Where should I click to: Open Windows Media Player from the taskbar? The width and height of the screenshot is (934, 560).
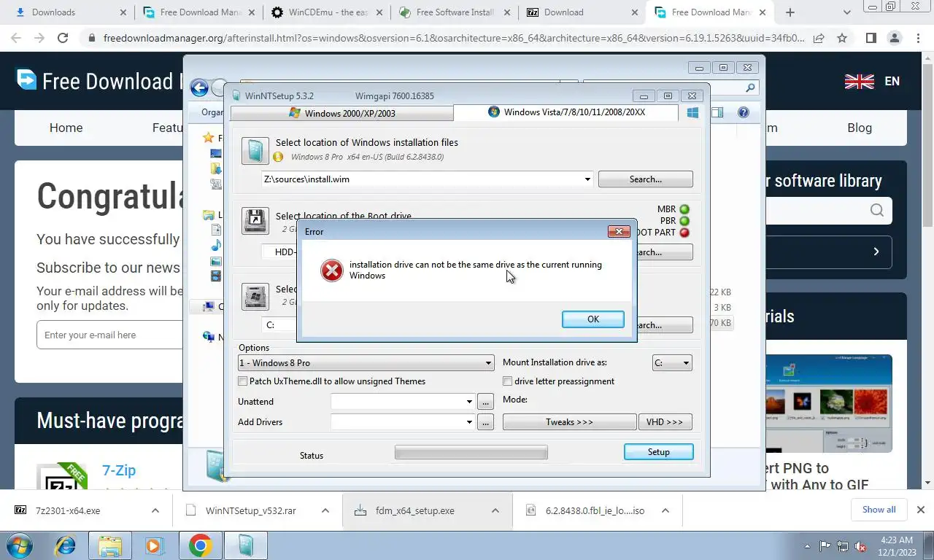pyautogui.click(x=153, y=545)
